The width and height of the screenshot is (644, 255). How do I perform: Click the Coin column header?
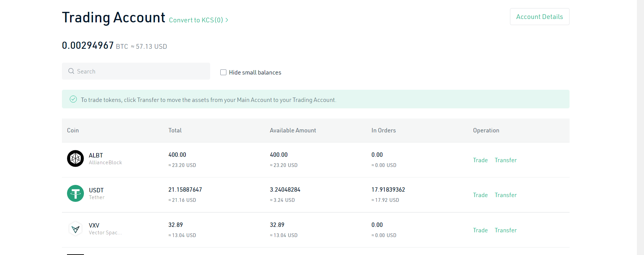point(73,130)
